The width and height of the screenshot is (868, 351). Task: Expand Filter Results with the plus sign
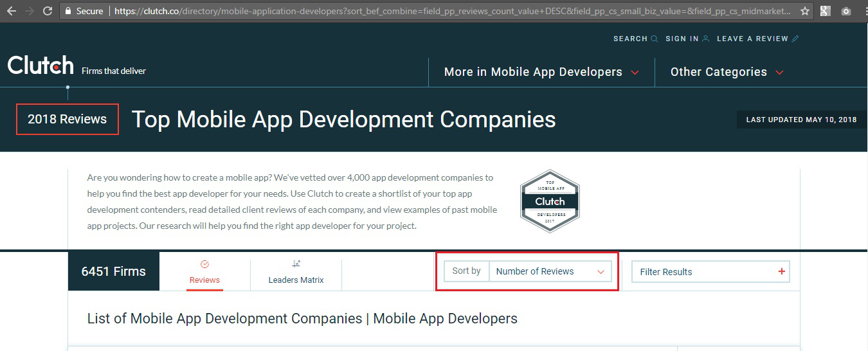pos(781,271)
